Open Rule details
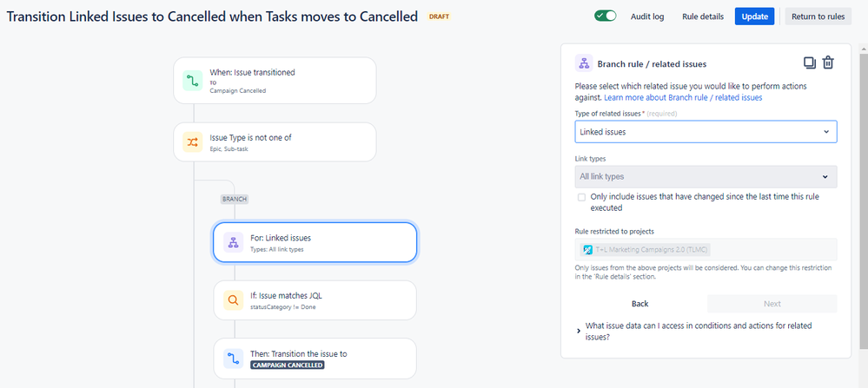Image resolution: width=868 pixels, height=388 pixels. 703,16
